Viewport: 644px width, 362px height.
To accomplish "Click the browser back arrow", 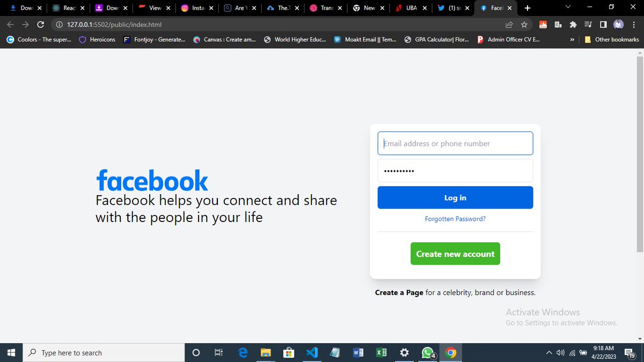I will point(10,25).
